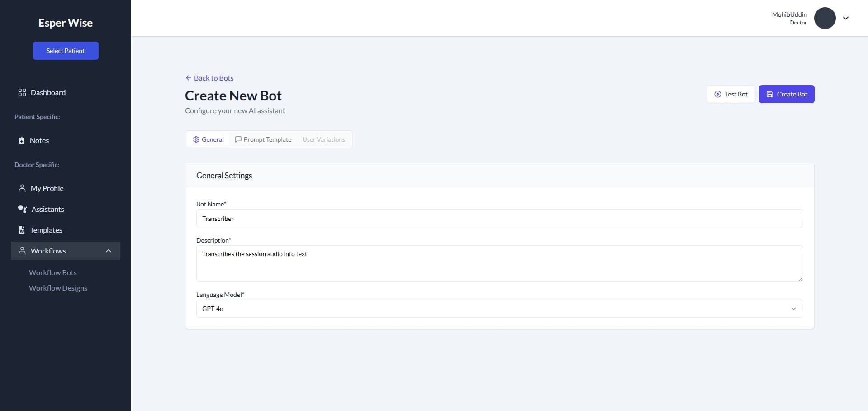Click the chat icon on Prompt Template tab
868x411 pixels.
tap(238, 139)
